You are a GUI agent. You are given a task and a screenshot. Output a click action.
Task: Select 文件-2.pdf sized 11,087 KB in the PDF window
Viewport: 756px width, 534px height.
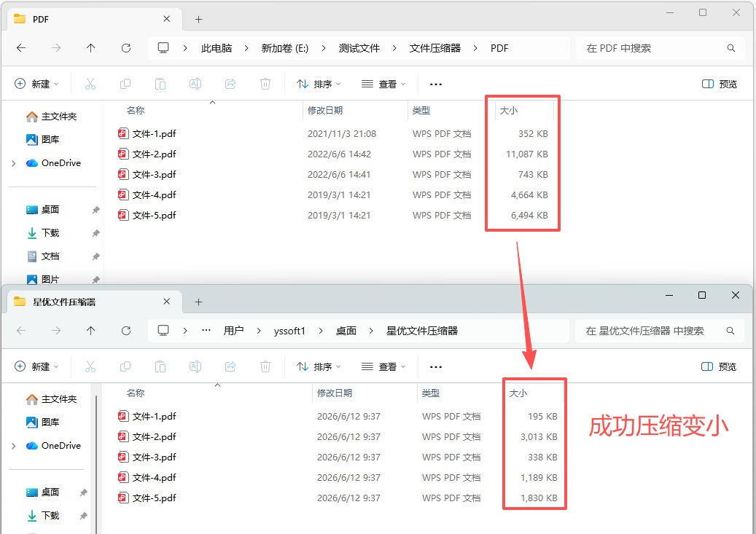[332, 154]
